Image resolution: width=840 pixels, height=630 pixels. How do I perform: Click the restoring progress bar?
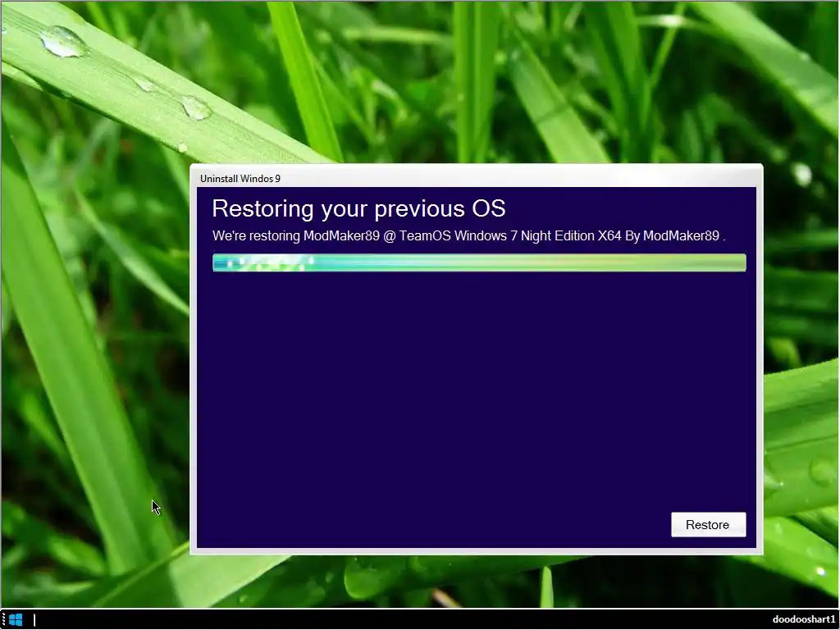coord(479,262)
